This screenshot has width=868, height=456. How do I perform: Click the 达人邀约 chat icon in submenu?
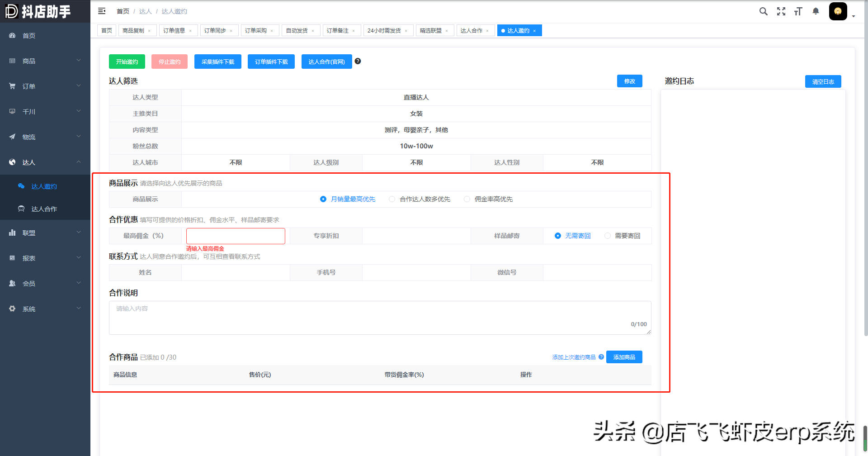pyautogui.click(x=21, y=186)
